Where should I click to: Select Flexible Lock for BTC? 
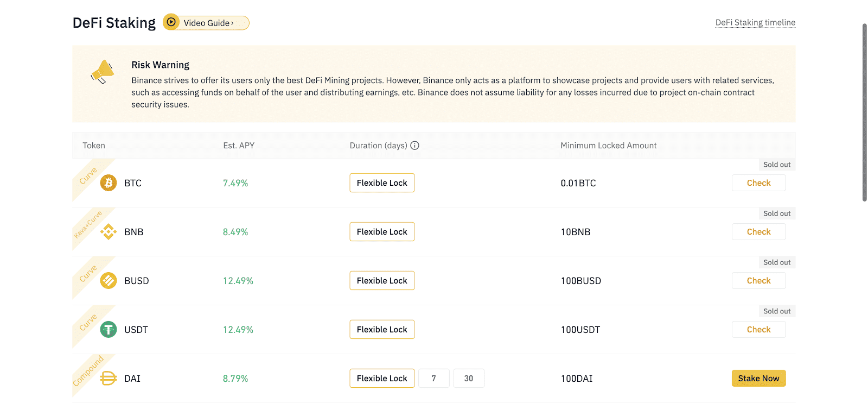[x=382, y=183]
